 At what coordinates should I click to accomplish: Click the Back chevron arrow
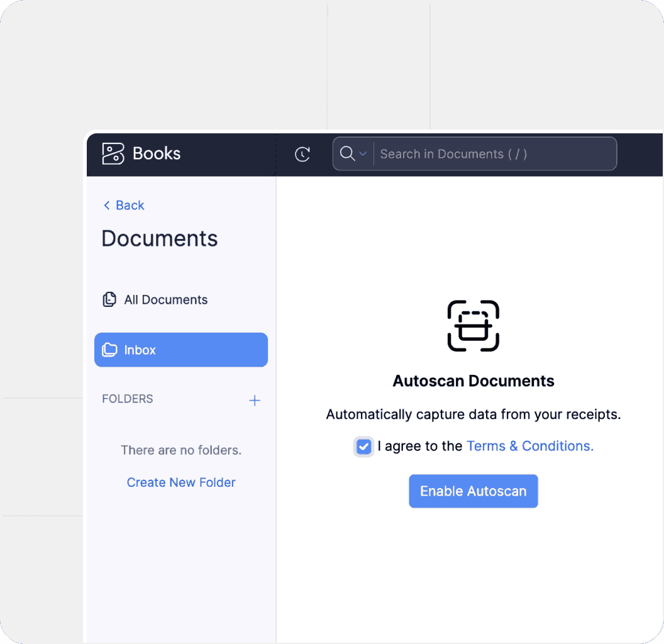pyautogui.click(x=107, y=206)
